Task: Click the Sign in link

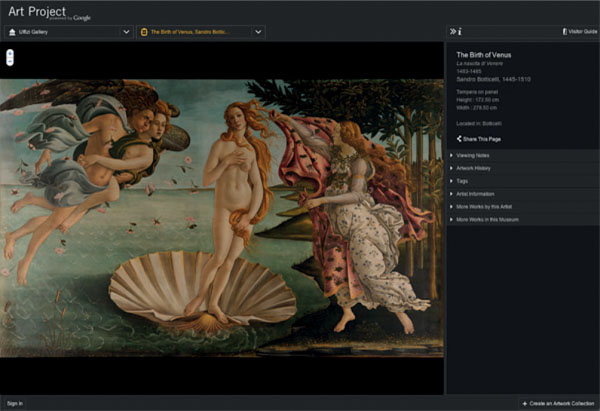Action: tap(15, 403)
